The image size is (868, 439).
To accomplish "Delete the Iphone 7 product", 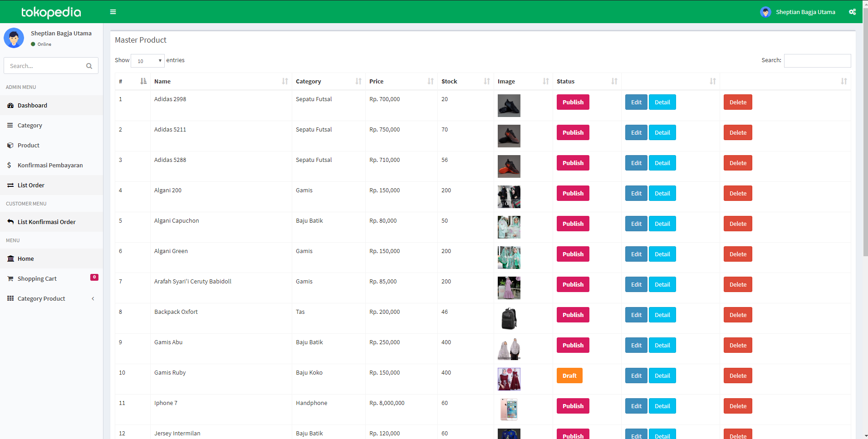I will click(737, 406).
